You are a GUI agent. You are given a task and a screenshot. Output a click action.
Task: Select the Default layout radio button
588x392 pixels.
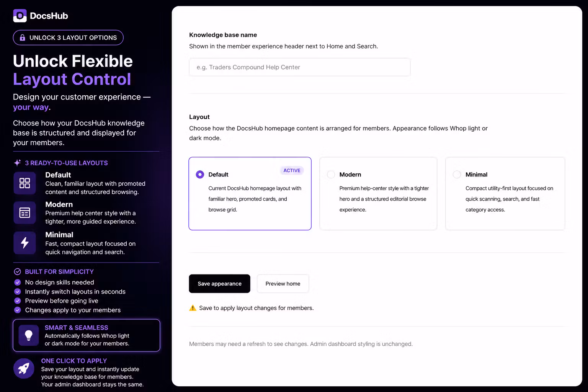(x=200, y=175)
